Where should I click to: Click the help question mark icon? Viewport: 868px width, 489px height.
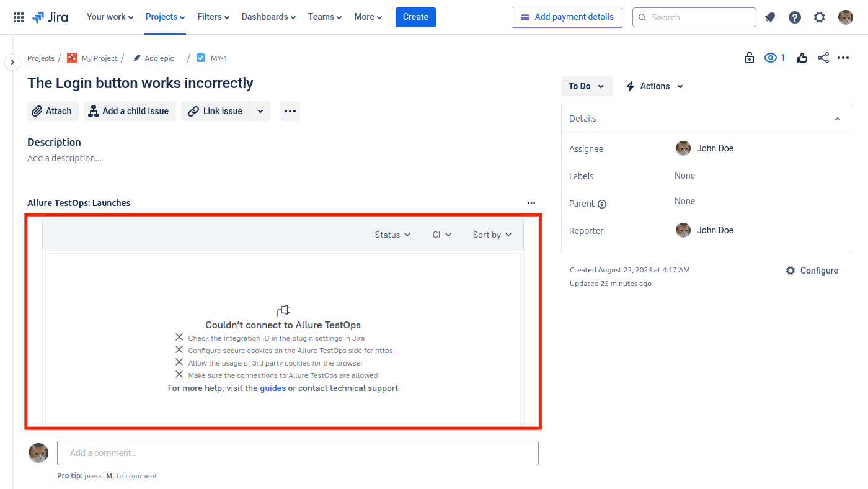click(x=795, y=17)
